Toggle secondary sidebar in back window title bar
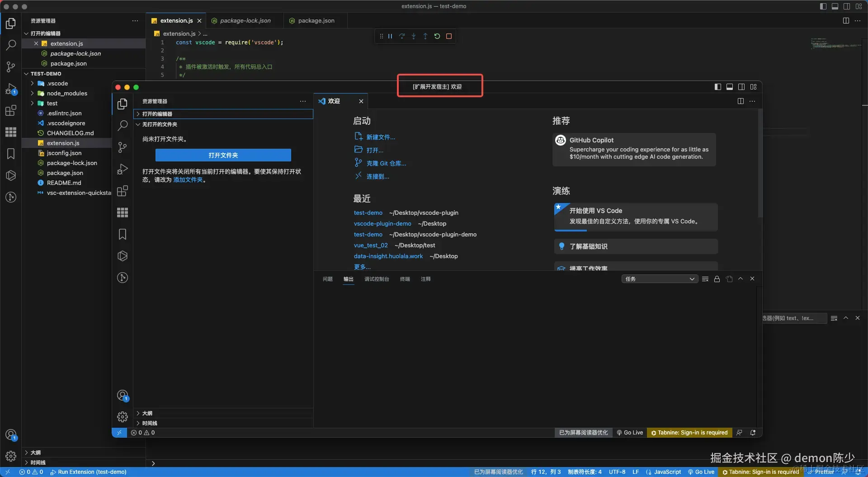The height and width of the screenshot is (477, 868). pyautogui.click(x=847, y=6)
